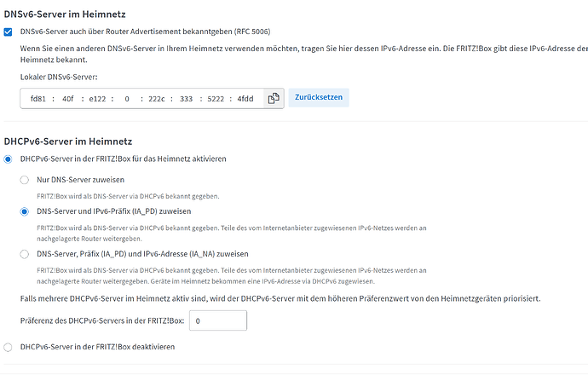The image size is (588, 375).
Task: Click the Präferenz des DHCPv6-Servers label text
Action: 102,320
